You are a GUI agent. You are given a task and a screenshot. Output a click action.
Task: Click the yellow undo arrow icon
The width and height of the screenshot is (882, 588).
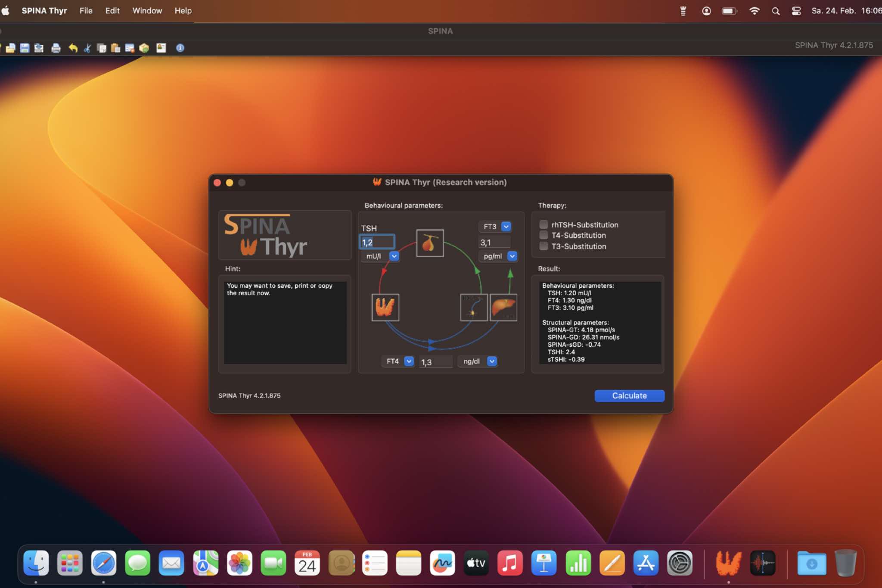pyautogui.click(x=73, y=48)
